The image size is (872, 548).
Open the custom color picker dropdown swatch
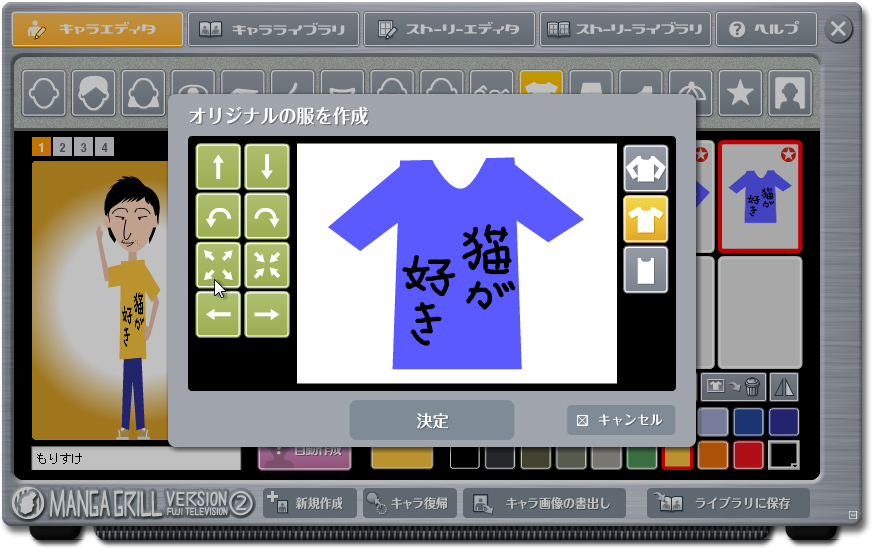(784, 456)
